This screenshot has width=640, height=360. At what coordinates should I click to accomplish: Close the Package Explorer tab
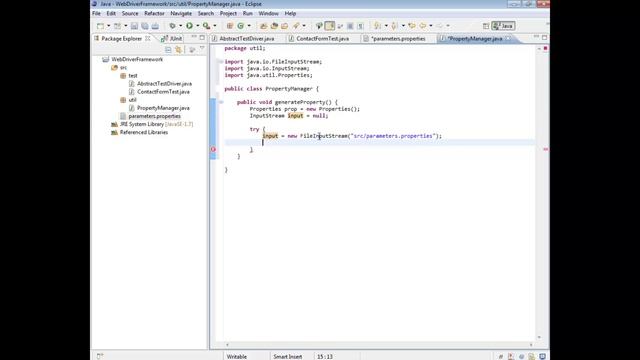(148, 38)
